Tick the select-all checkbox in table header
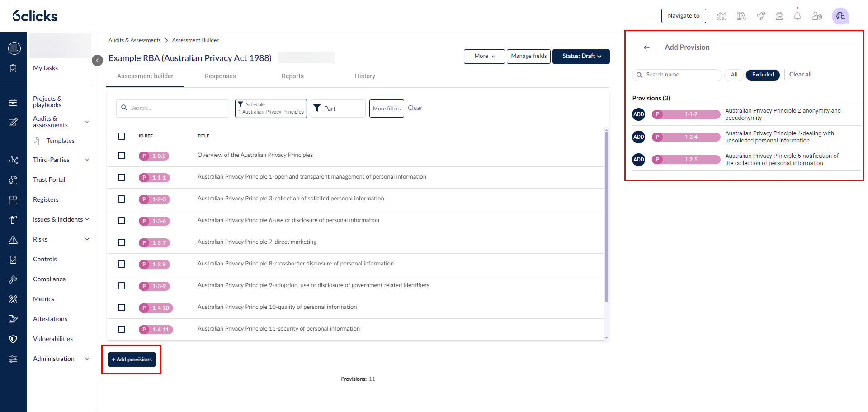Screen dimensions: 868x412 122,136
